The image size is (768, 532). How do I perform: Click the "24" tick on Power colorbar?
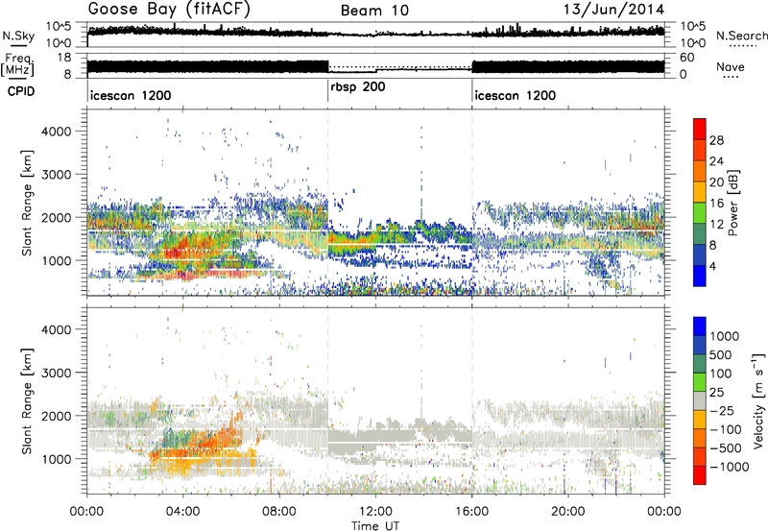tap(716, 161)
